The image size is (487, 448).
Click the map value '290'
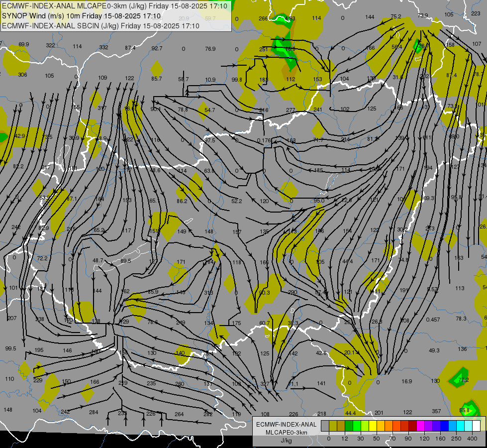[292, 292]
